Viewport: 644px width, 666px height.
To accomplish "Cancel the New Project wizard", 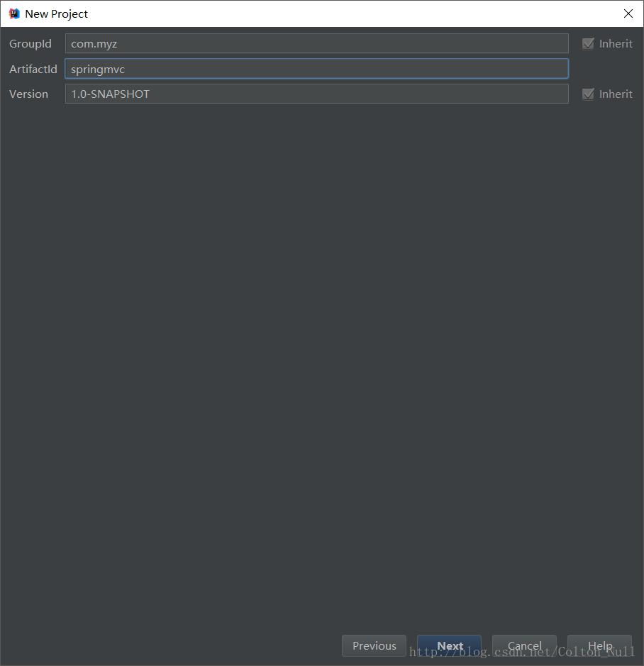I will [524, 645].
